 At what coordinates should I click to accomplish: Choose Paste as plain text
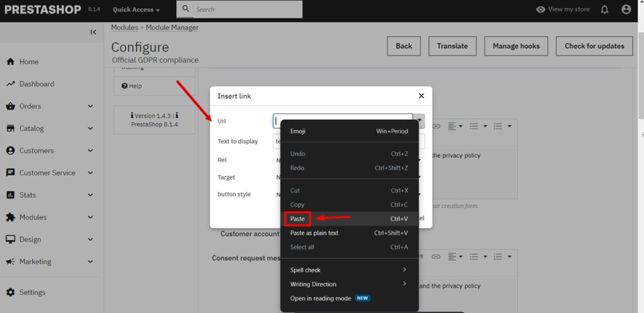[x=349, y=233]
